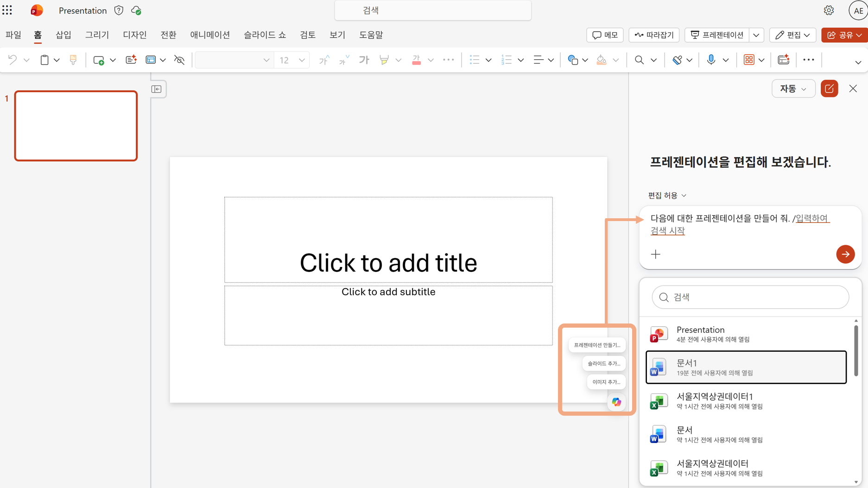Toggle bulleted list
The image size is (868, 488).
coord(474,60)
